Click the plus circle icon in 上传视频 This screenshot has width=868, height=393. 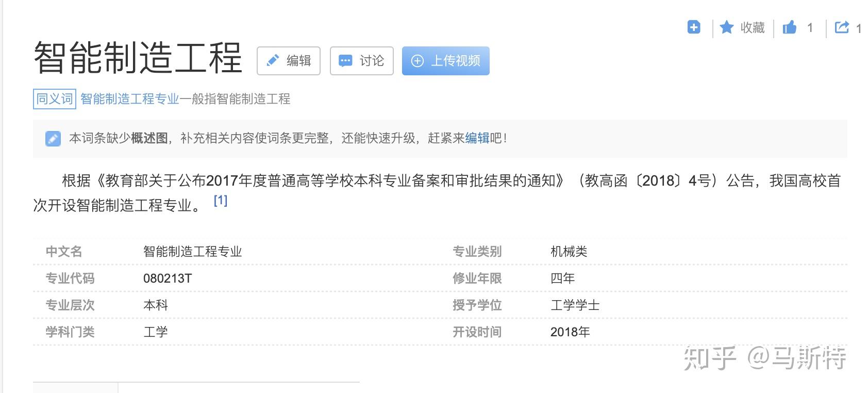tap(418, 61)
